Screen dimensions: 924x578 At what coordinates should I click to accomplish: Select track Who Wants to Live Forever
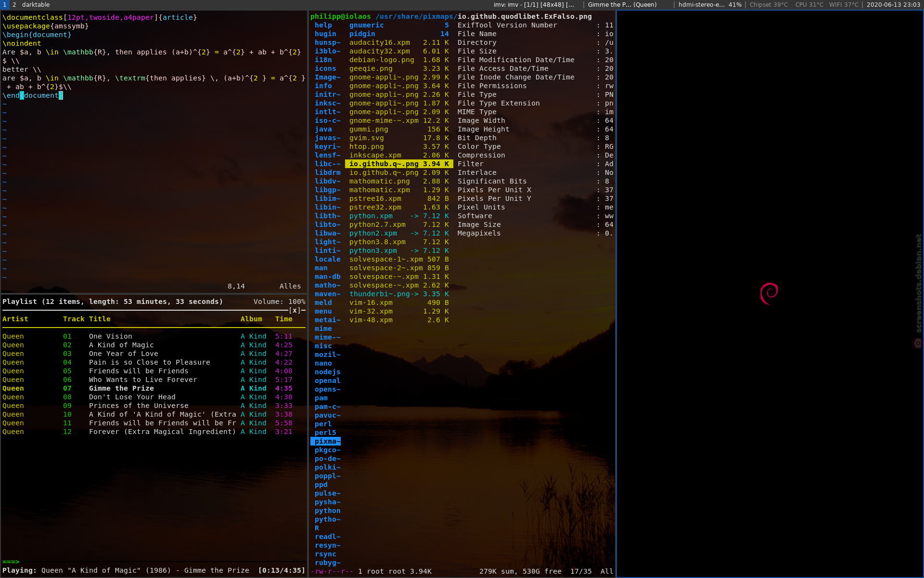click(154, 380)
